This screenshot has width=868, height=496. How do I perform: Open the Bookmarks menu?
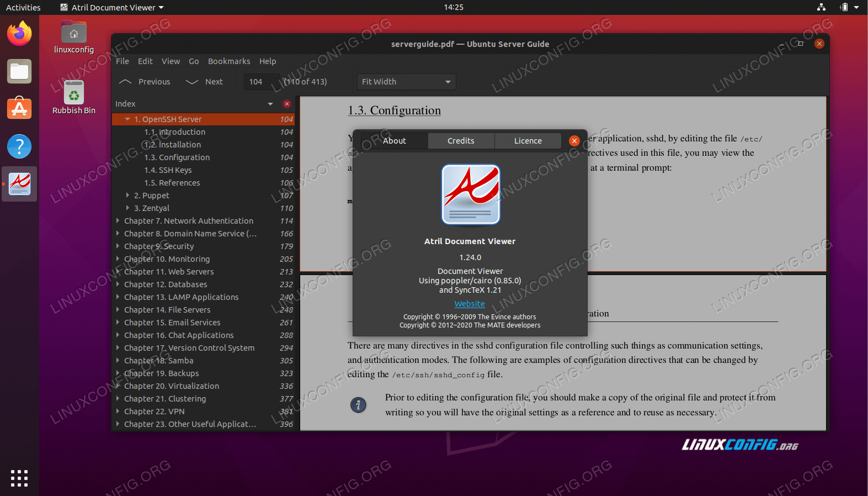pos(229,61)
